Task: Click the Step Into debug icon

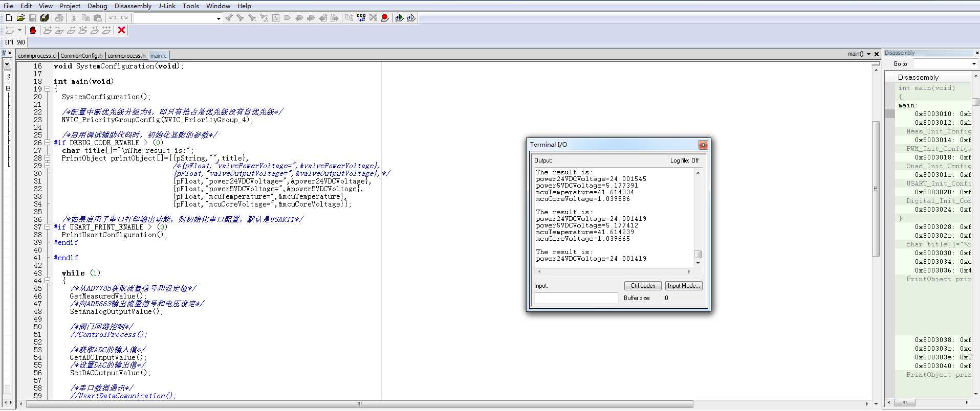Action: click(59, 30)
